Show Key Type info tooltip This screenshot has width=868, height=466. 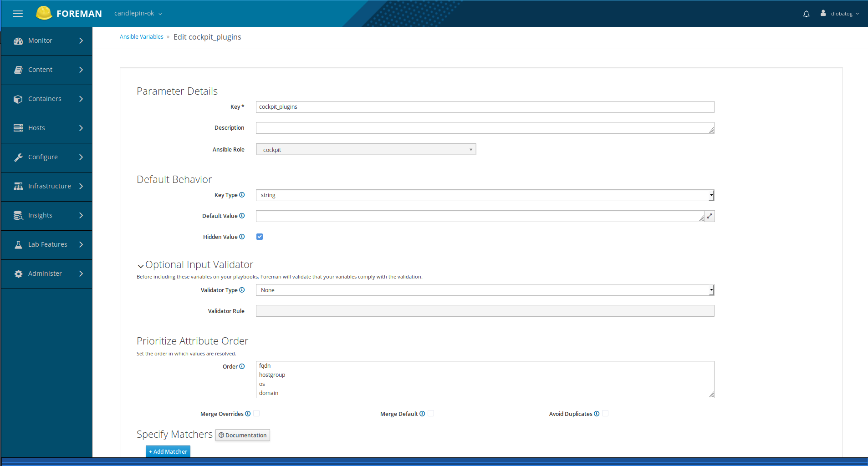click(x=242, y=195)
